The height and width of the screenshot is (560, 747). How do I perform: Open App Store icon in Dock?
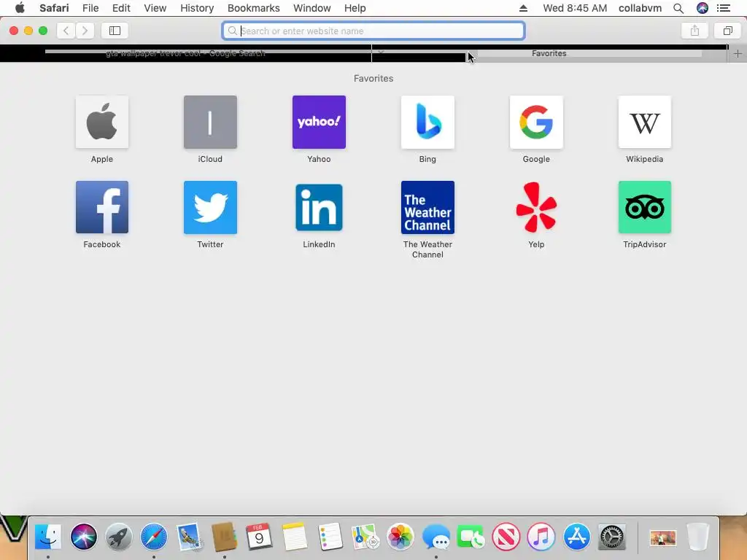coord(576,537)
